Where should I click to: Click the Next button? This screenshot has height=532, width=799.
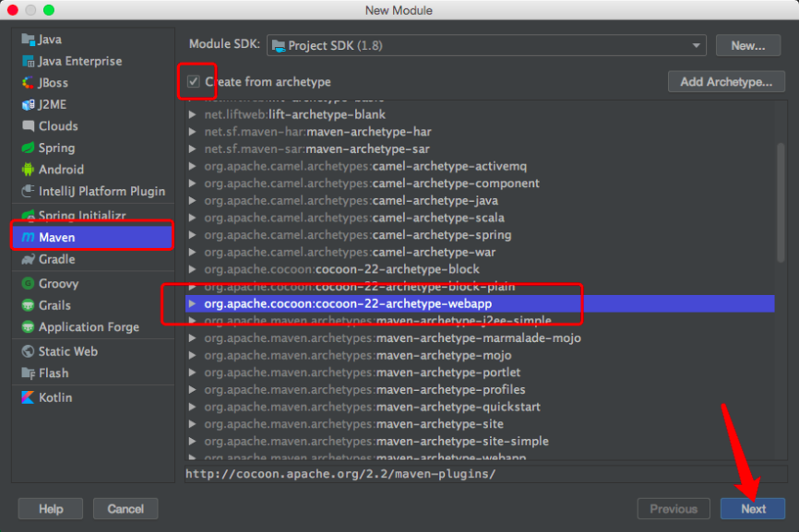click(x=753, y=509)
